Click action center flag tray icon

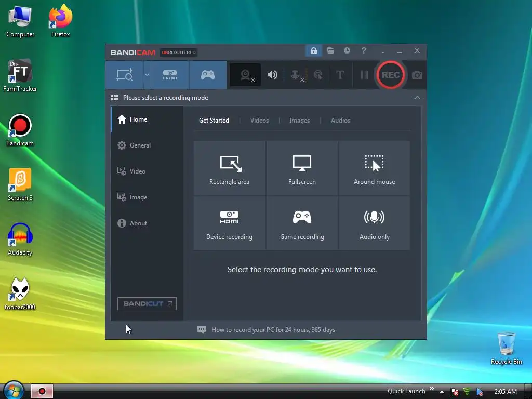tap(454, 392)
